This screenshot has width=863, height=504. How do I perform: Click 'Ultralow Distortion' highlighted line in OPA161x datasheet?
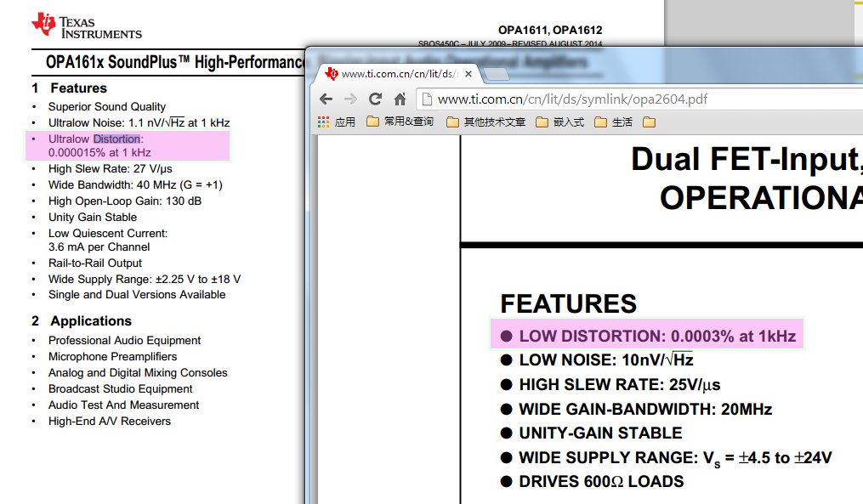tap(95, 139)
